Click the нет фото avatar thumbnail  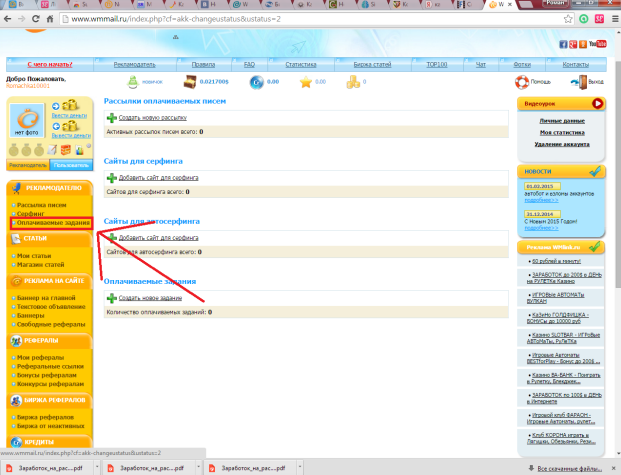(27, 120)
